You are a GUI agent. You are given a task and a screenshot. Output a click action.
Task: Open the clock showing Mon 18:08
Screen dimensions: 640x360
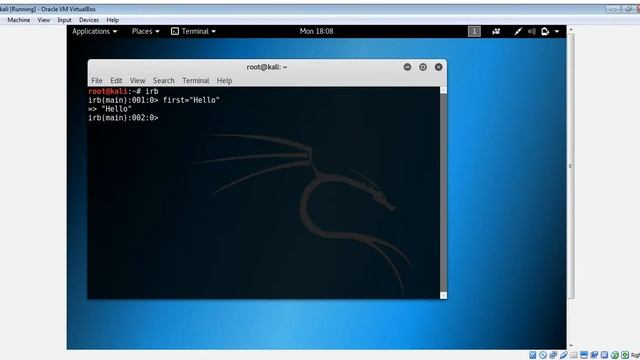316,31
